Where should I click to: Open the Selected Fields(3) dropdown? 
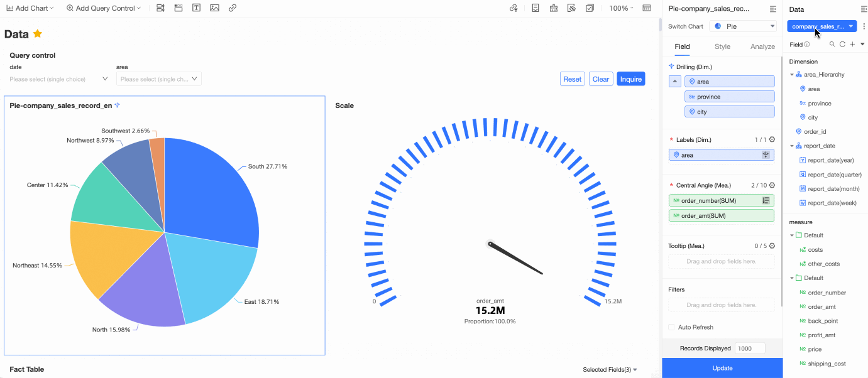610,370
